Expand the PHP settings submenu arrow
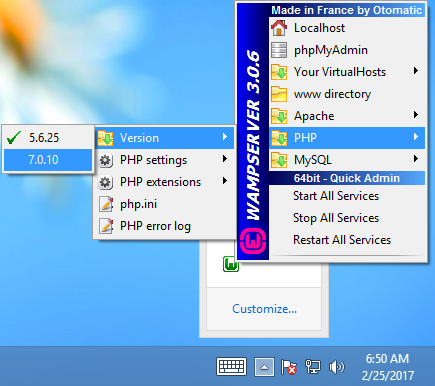The image size is (435, 386). pos(225,159)
